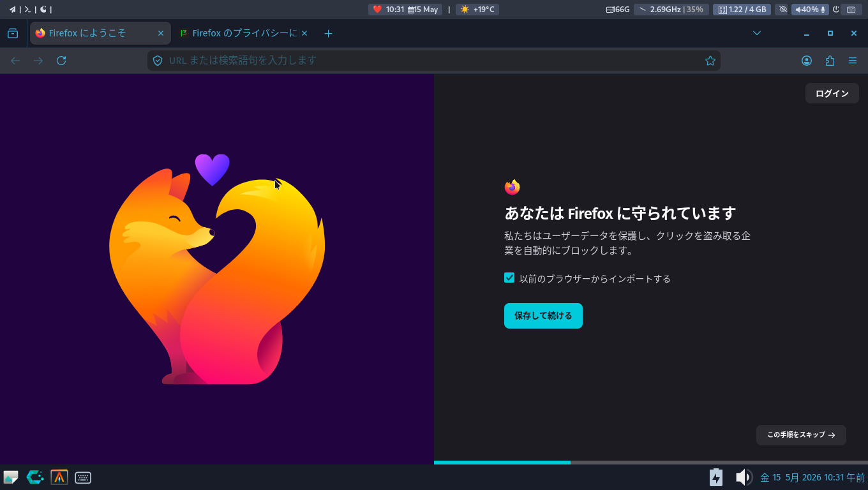Reload the current page
Image resolution: width=868 pixels, height=490 pixels.
point(61,61)
